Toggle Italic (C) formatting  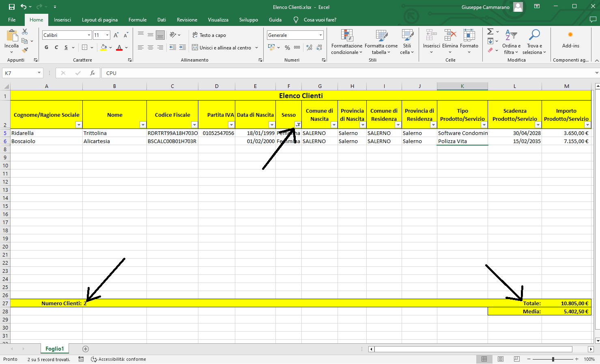pos(56,47)
